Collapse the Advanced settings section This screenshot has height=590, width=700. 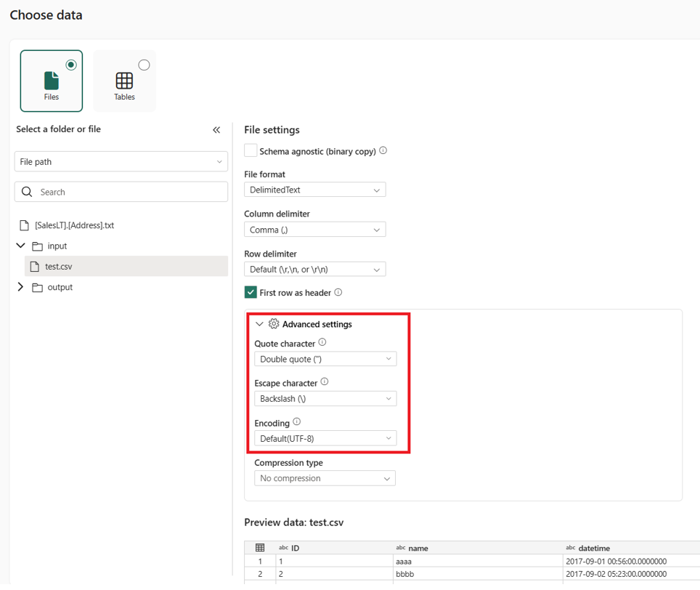(259, 324)
